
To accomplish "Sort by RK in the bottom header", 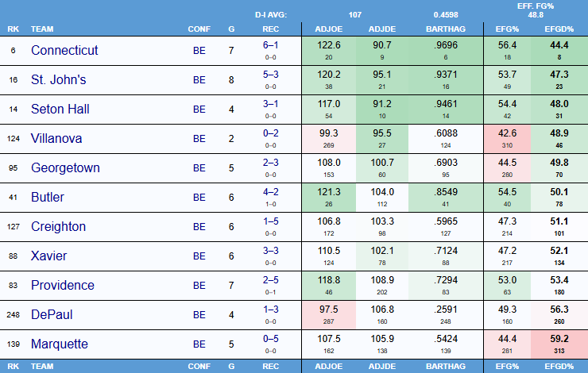I will point(13,366).
